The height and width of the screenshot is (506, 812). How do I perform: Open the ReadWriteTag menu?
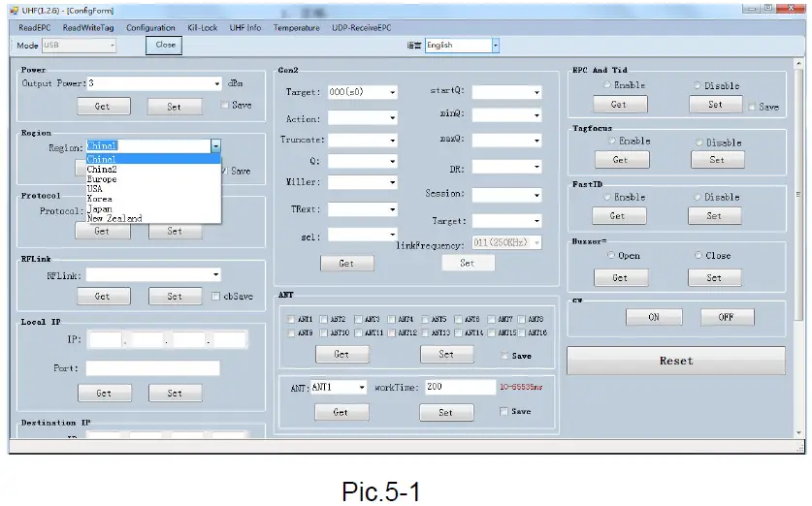pyautogui.click(x=88, y=28)
